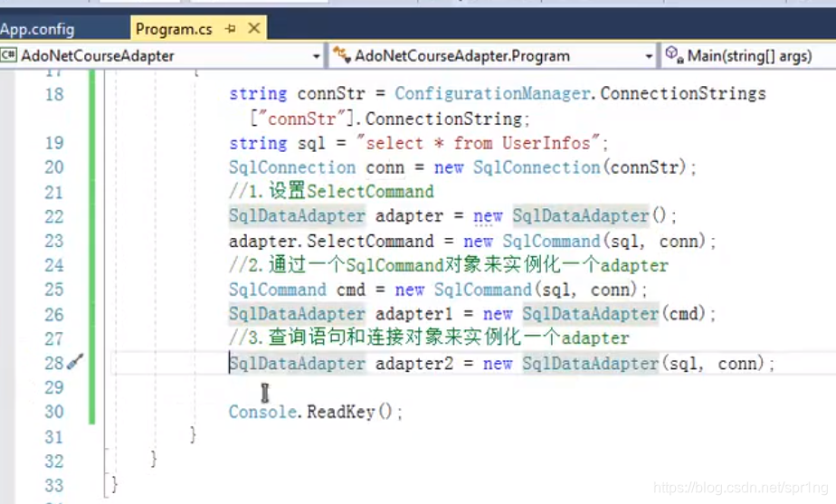The image size is (836, 504).
Task: Click the "select * from UserInfos" string
Action: coord(478,143)
